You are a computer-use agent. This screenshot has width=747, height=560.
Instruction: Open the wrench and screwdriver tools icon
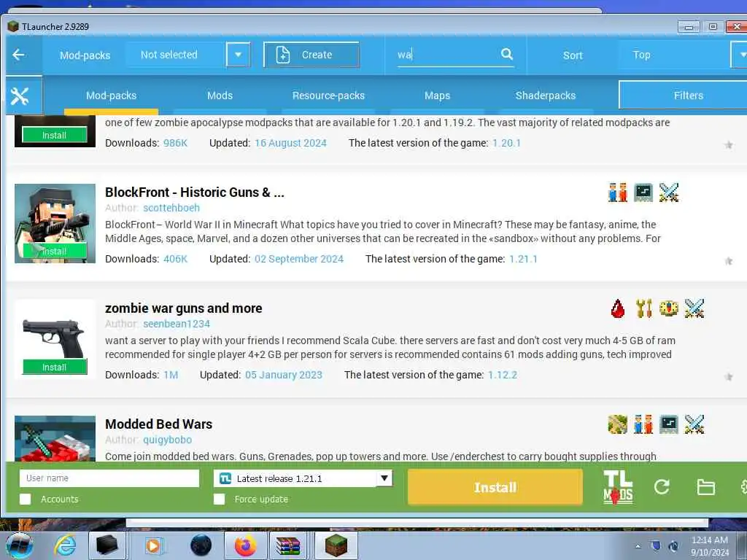point(20,96)
